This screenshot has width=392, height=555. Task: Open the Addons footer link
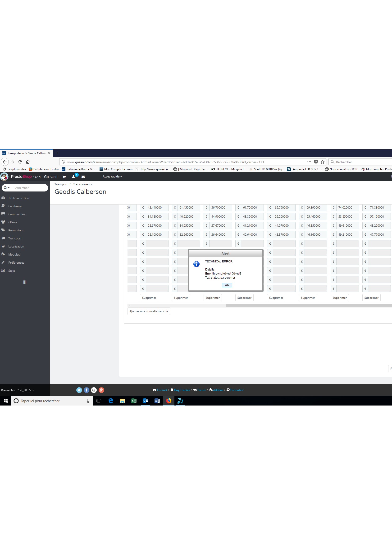[x=218, y=390]
